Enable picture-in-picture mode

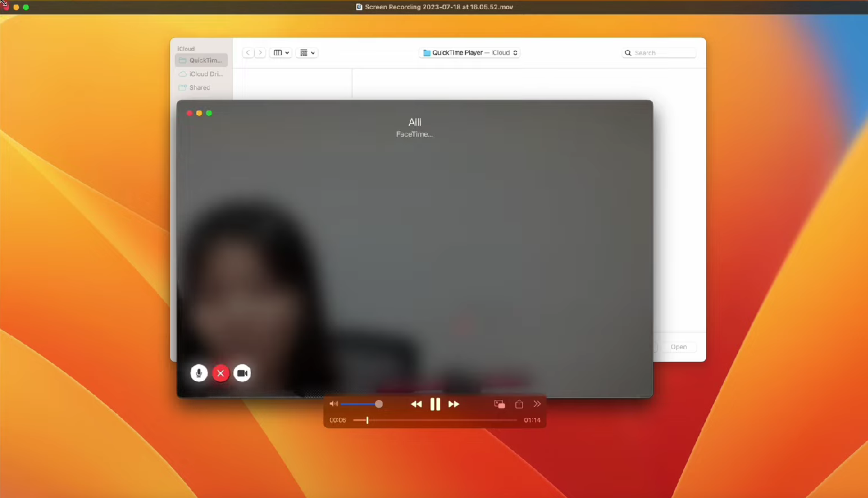coord(500,404)
